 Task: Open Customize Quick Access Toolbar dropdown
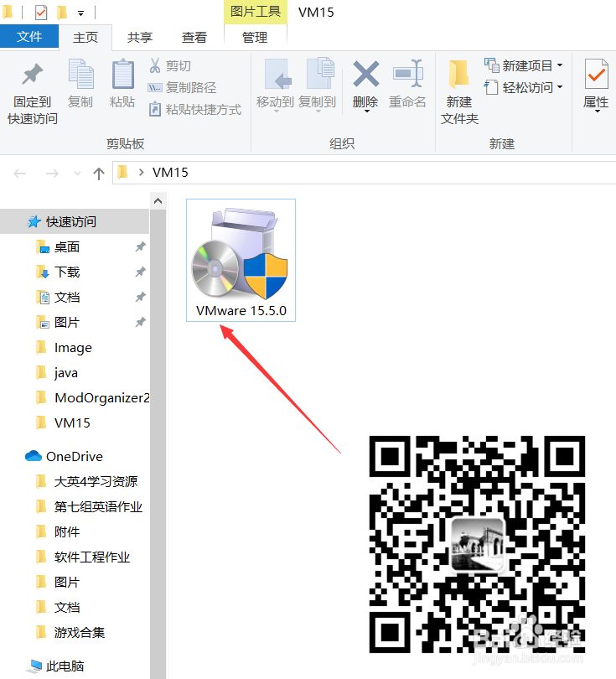tap(80, 13)
